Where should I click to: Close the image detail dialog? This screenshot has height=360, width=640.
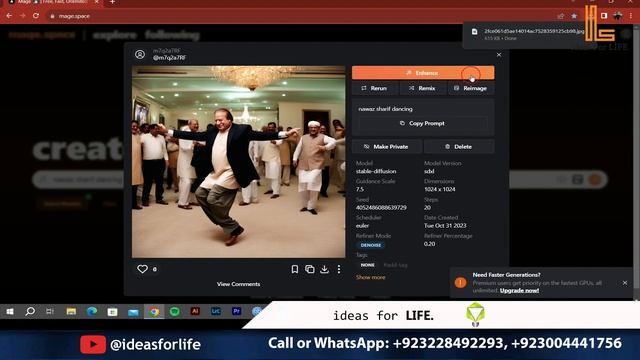(x=499, y=55)
